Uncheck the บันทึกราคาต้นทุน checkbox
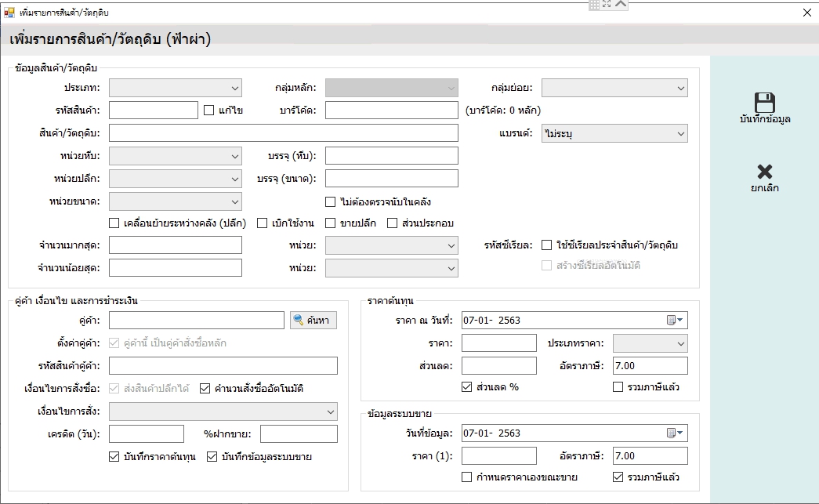Viewport: 819px width, 504px height. coord(114,456)
